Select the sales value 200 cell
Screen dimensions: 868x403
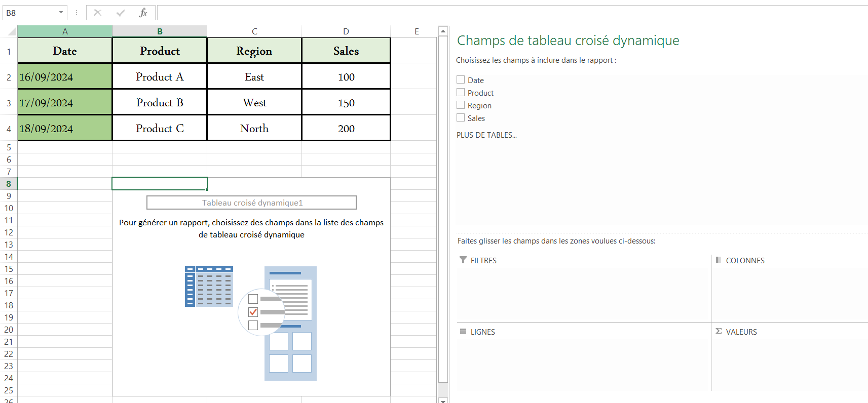(x=346, y=128)
